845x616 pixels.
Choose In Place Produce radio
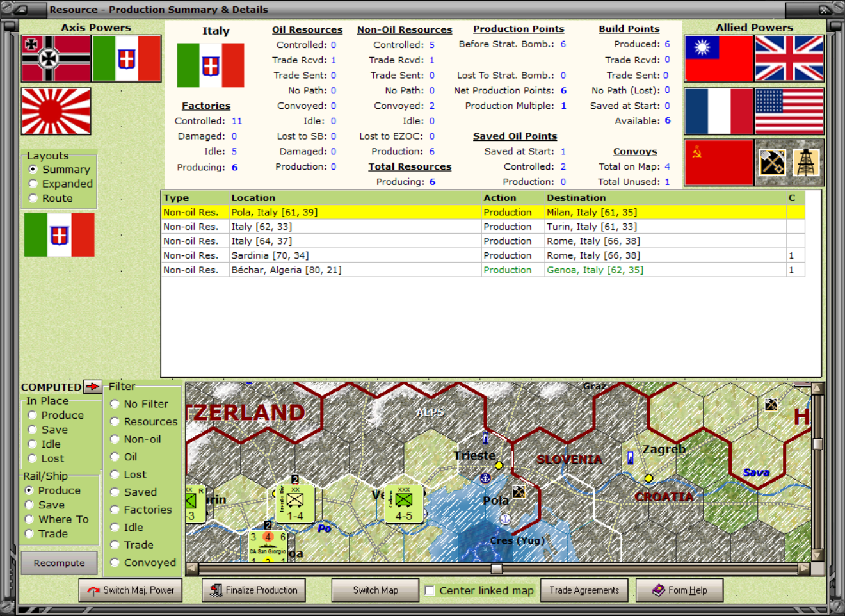pos(32,416)
